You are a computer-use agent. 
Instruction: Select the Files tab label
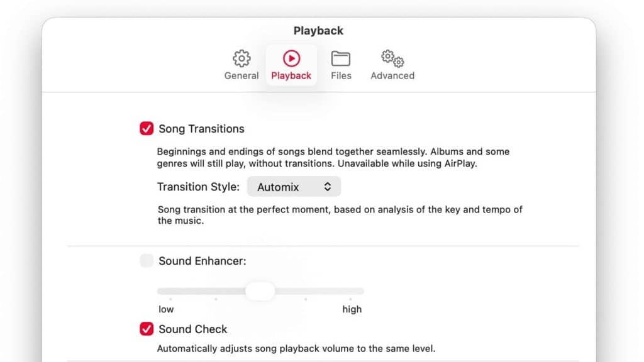(x=341, y=75)
